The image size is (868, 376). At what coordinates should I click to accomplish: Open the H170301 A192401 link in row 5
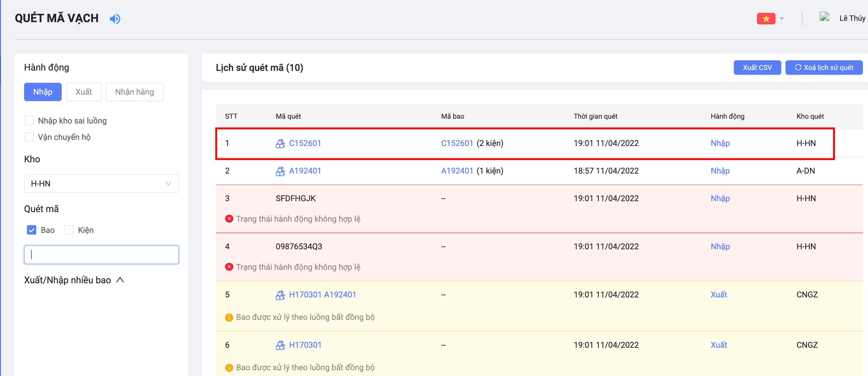tap(322, 295)
